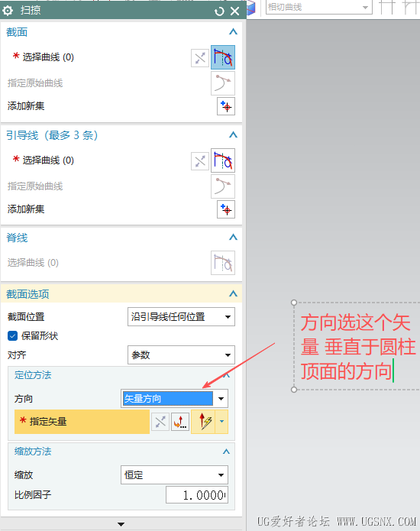This screenshot has width=420, height=531.
Task: Open 截面位置 dropdown
Action: (x=181, y=316)
